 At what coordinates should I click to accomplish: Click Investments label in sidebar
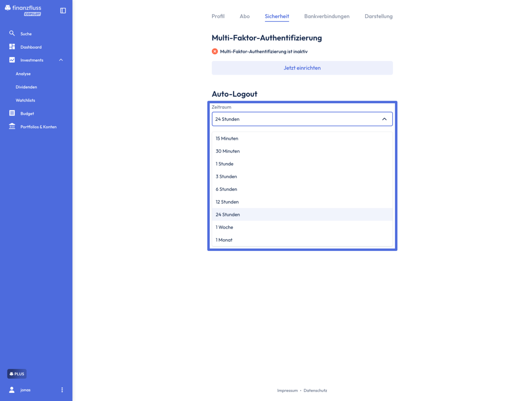click(32, 60)
